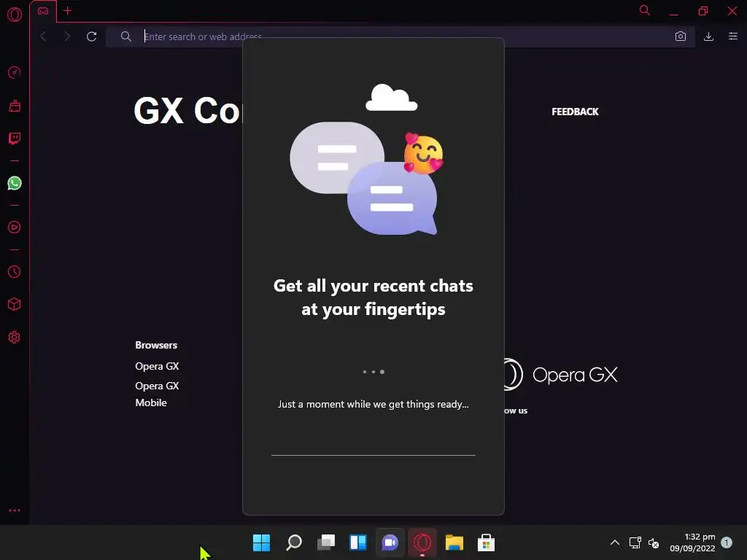Open the tab search magnifier icon
Screen dimensions: 747x560
(x=645, y=10)
